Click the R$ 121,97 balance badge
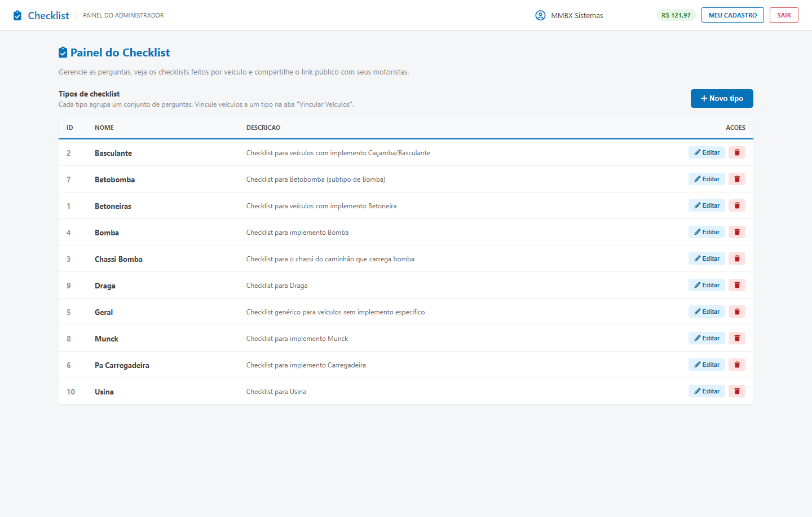Viewport: 812px width, 517px height. 676,15
